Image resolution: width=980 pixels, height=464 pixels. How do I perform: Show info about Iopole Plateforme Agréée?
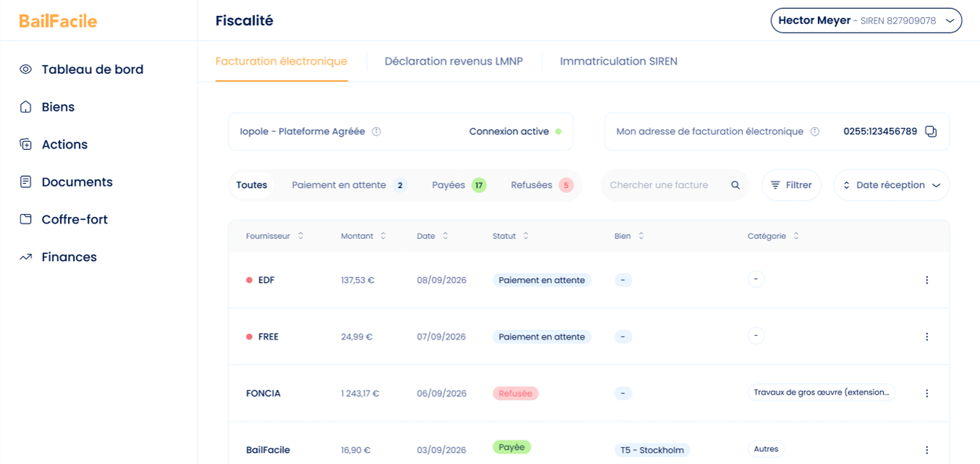point(376,131)
